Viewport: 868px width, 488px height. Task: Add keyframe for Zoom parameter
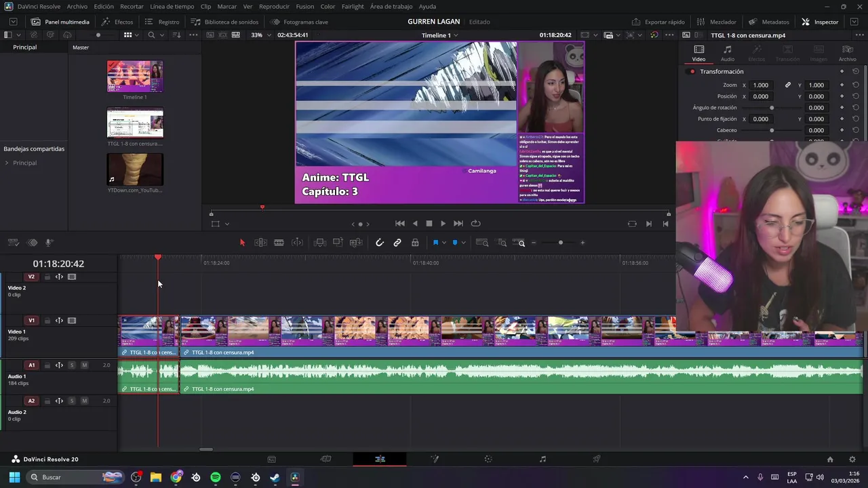842,85
